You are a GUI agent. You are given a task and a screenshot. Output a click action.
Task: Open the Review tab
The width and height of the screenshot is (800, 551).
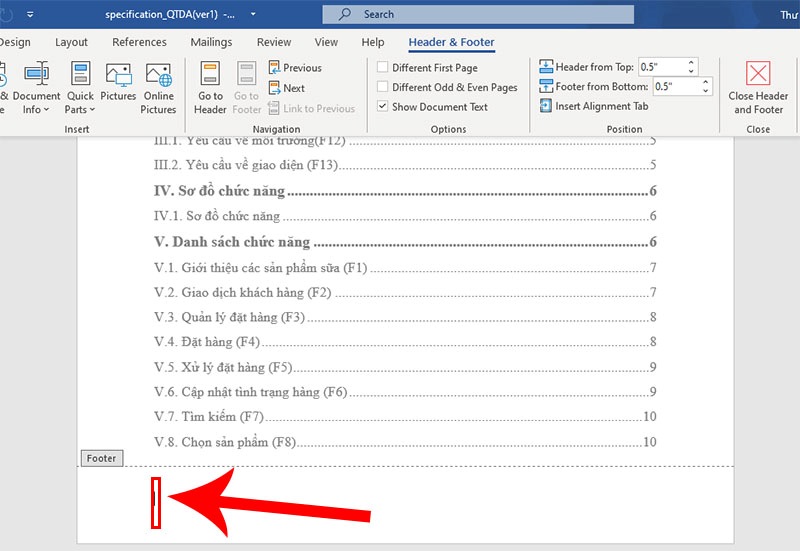[x=274, y=42]
